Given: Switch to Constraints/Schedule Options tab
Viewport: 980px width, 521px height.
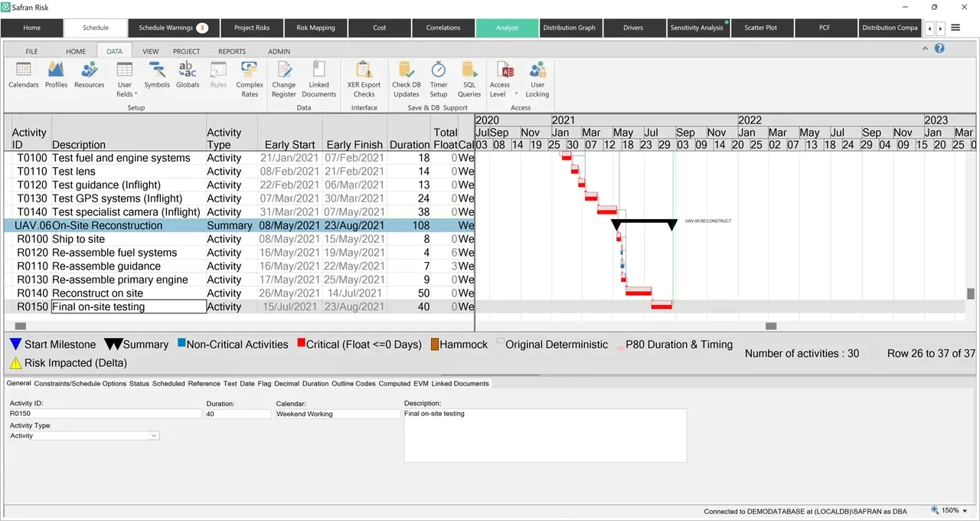Looking at the screenshot, I should 81,384.
